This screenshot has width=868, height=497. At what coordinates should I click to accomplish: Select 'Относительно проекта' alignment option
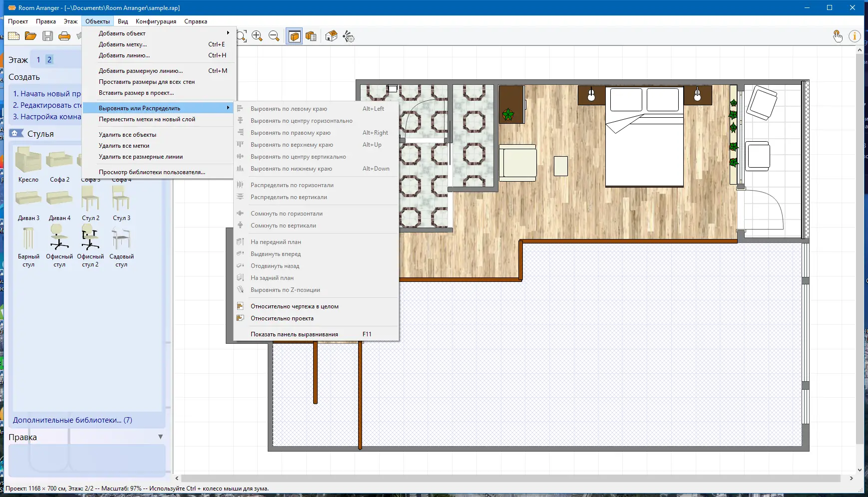click(x=282, y=318)
